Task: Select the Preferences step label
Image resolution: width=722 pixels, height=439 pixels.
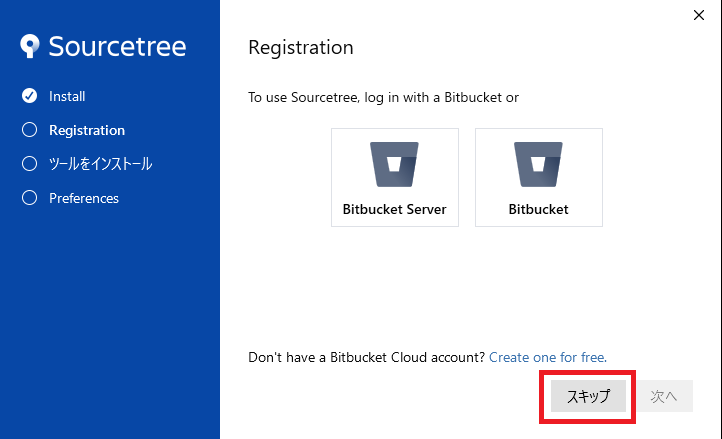Action: point(84,198)
